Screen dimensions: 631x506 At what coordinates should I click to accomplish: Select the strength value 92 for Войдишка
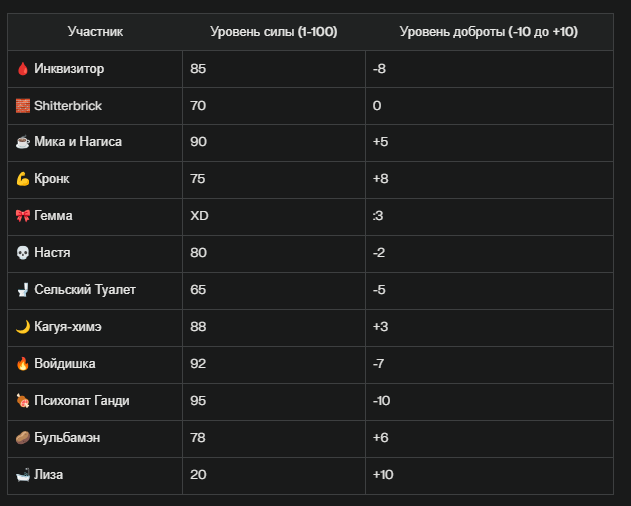coord(198,364)
